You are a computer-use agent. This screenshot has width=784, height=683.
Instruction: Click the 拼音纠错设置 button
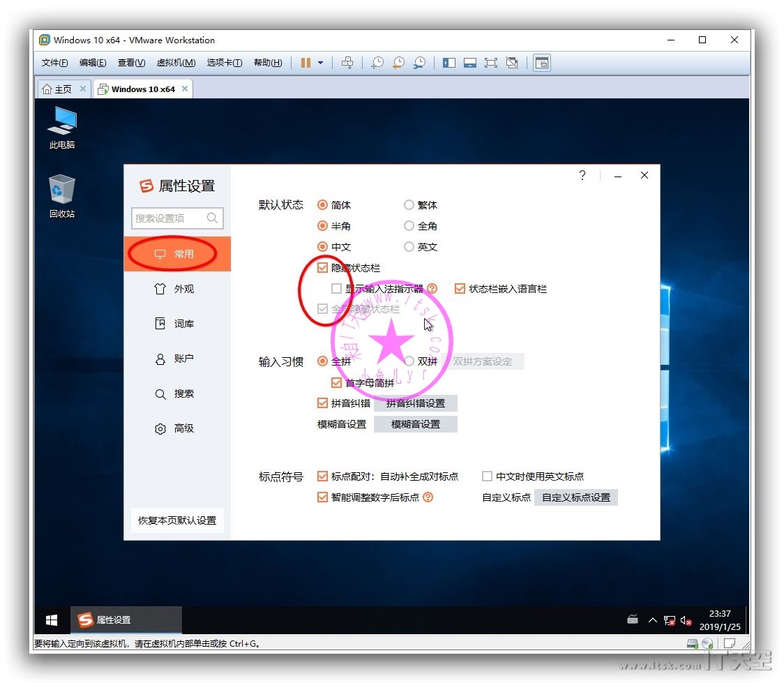coord(416,403)
